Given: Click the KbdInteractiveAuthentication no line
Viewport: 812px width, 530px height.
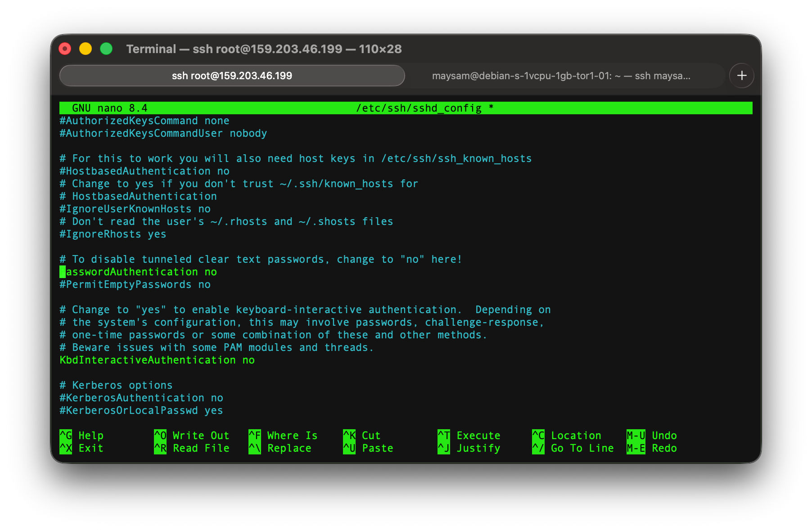Looking at the screenshot, I should coord(157,360).
